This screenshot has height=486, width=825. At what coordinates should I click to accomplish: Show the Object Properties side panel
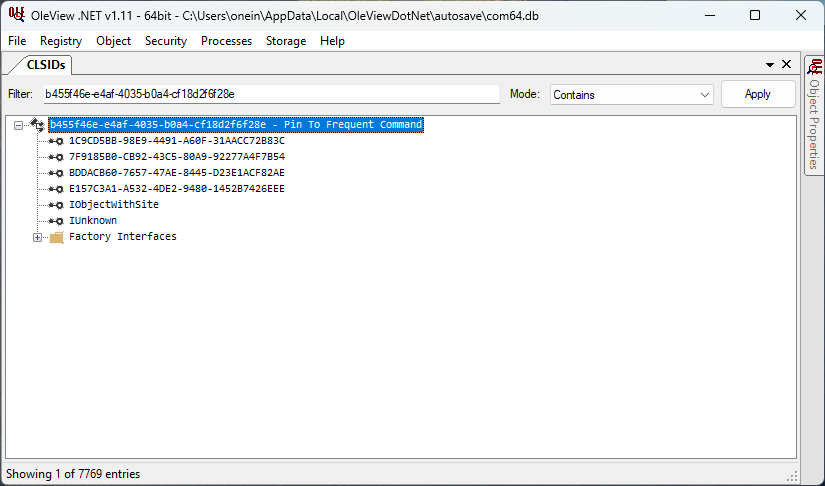click(813, 115)
